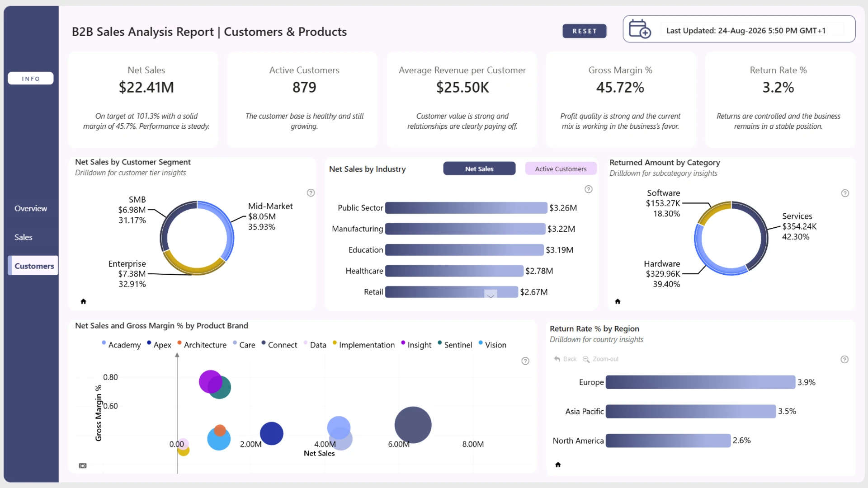Click the calendar refresh icon near Last Updated
This screenshot has height=488, width=868.
coord(640,29)
